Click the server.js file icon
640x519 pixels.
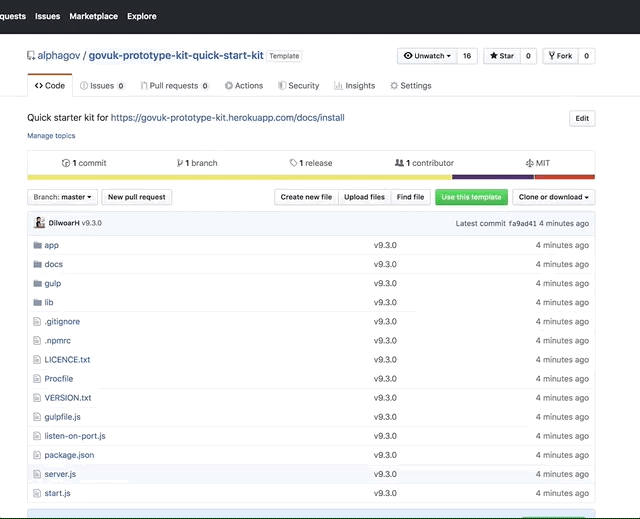click(37, 474)
